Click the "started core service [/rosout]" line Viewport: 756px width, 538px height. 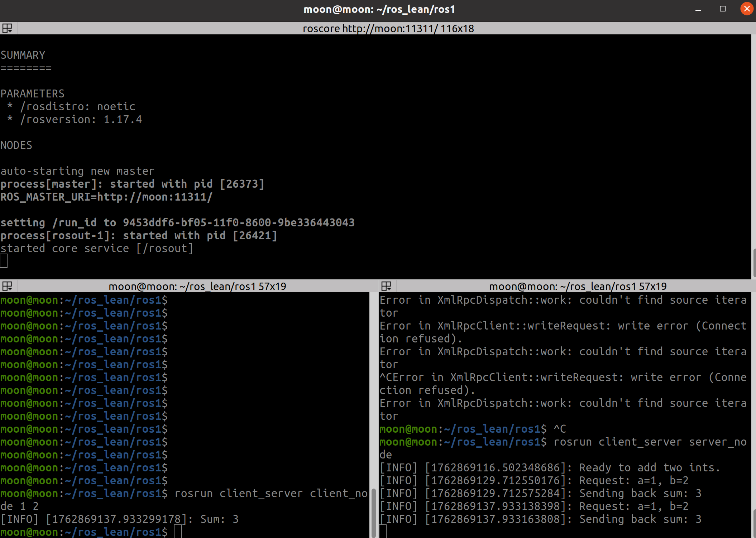click(x=97, y=248)
